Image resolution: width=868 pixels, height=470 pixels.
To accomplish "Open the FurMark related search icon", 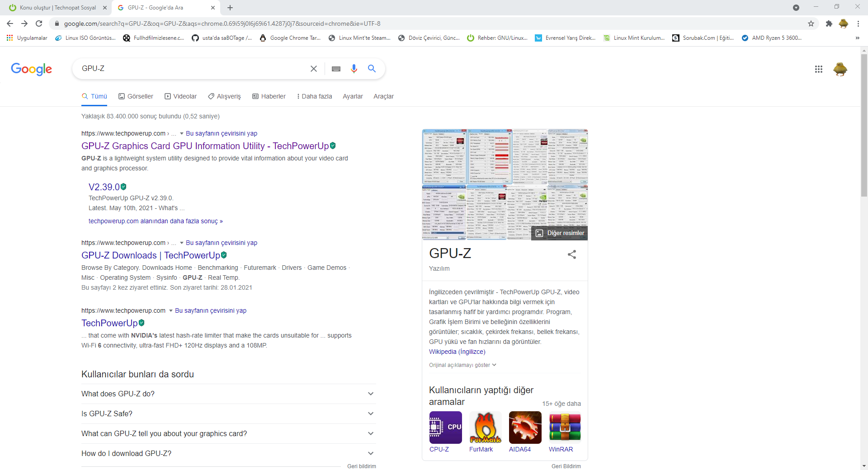I will [486, 428].
